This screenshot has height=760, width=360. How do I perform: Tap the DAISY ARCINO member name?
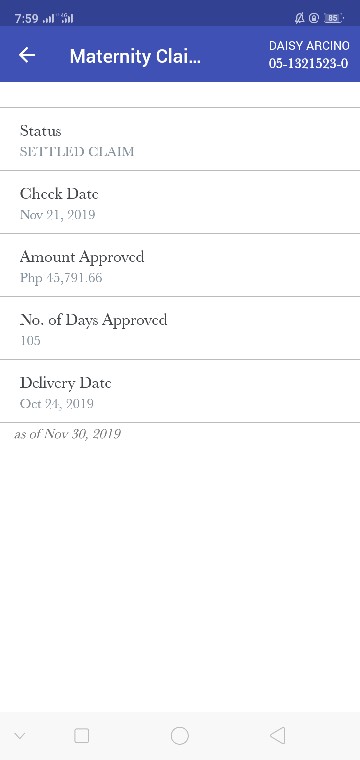(x=309, y=46)
